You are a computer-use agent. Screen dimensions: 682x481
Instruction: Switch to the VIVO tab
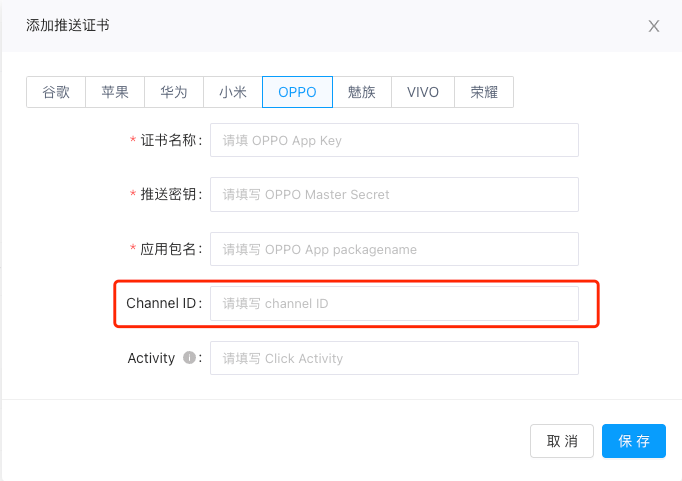tap(423, 92)
